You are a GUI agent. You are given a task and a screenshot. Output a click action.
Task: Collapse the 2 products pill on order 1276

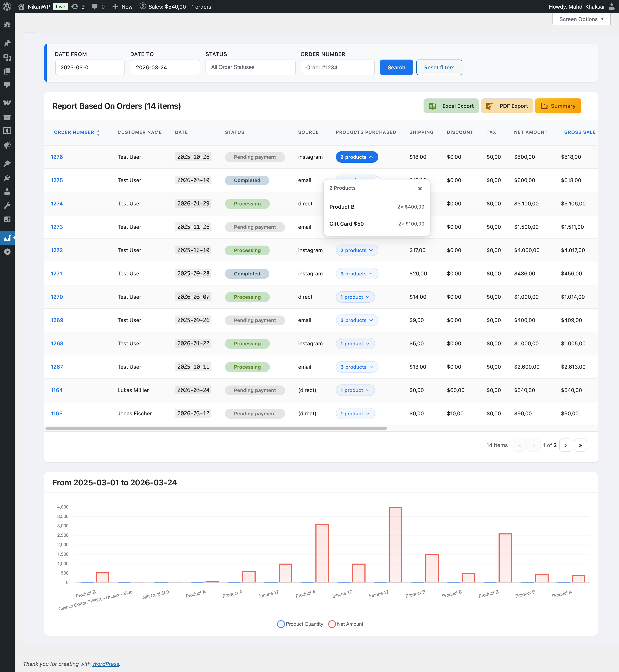(x=356, y=157)
